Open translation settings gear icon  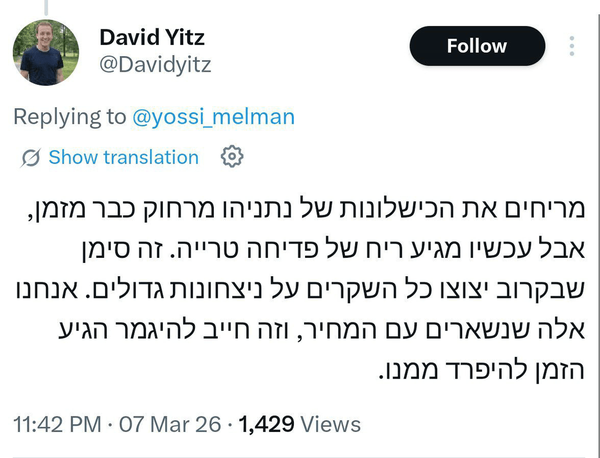pyautogui.click(x=232, y=156)
